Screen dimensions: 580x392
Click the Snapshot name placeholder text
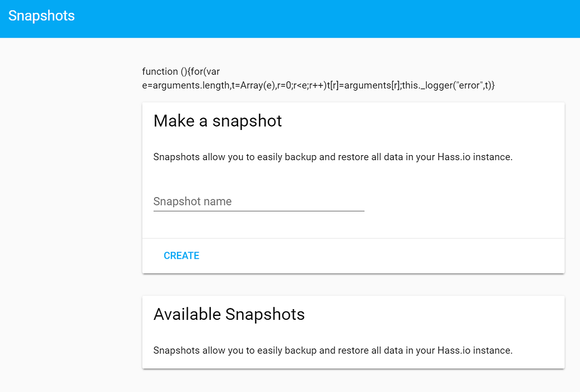[x=193, y=201]
